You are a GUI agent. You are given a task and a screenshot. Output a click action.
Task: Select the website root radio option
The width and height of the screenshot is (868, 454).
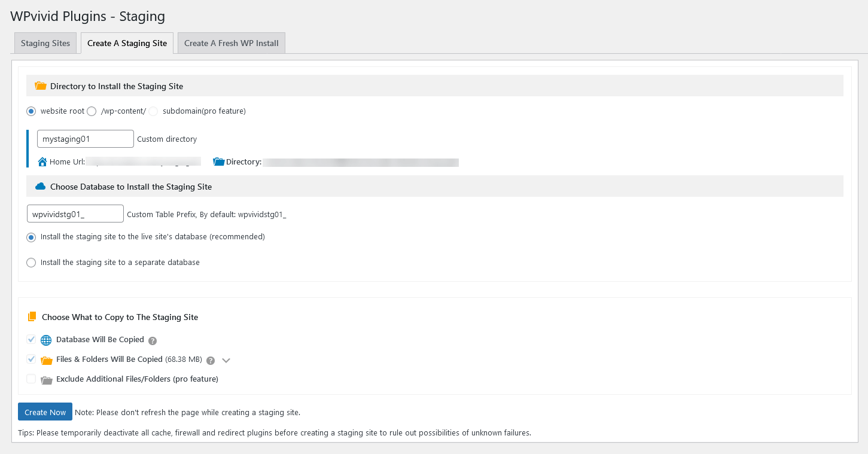tap(31, 111)
